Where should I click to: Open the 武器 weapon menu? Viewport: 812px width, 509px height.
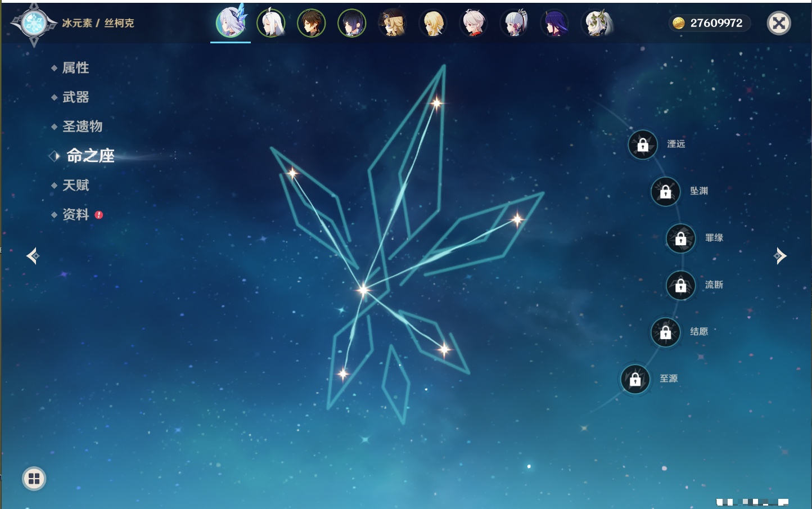pos(75,97)
